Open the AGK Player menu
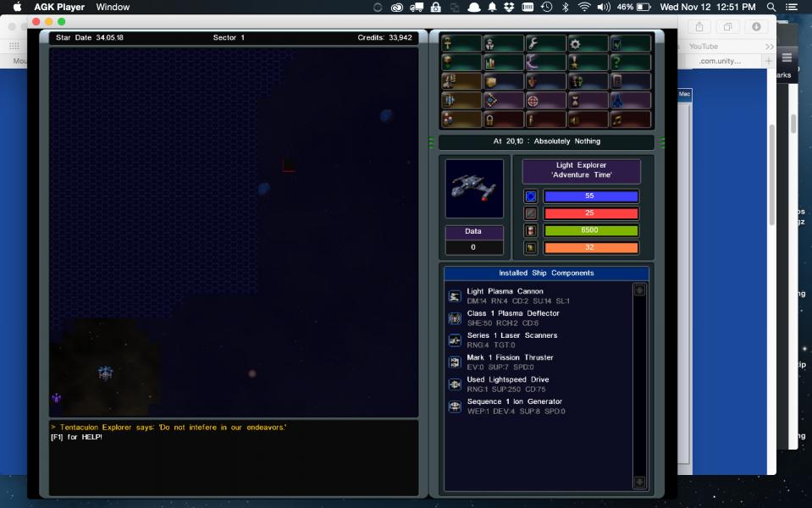Screen dimensions: 812x508 click(59, 7)
